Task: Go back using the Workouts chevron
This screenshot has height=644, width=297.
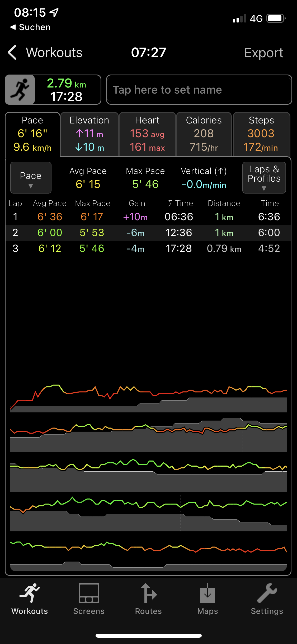Action: pos(13,52)
